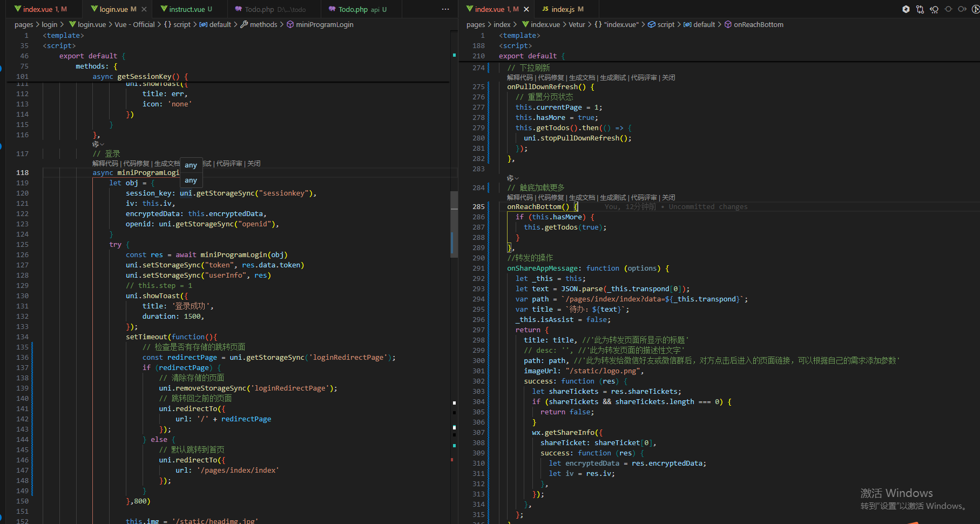Click 'Vue - Official' breadcrumb
The image size is (980, 524).
click(x=135, y=24)
